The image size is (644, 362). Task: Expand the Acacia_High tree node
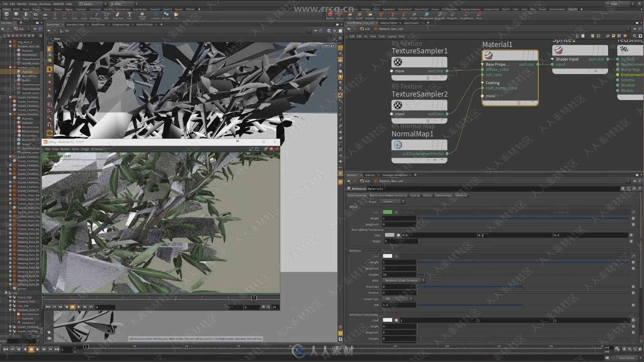pos(10,297)
